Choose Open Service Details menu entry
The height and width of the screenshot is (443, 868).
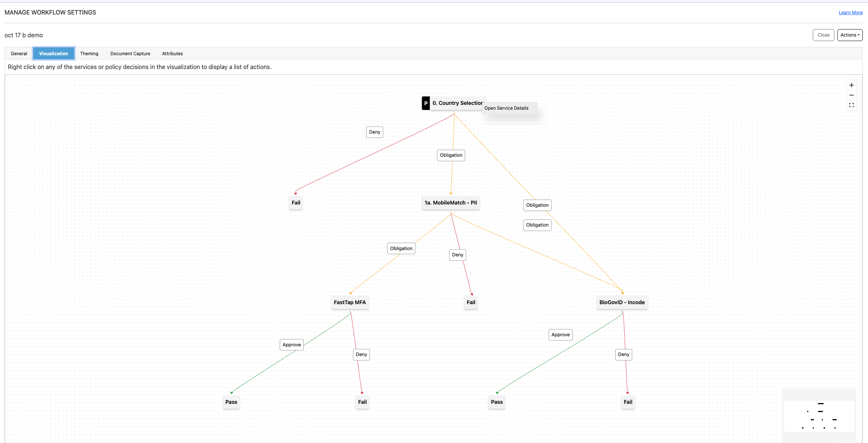coord(506,108)
